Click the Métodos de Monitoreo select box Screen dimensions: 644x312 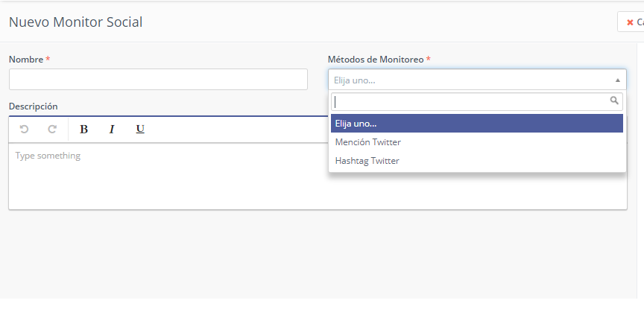(x=470, y=80)
